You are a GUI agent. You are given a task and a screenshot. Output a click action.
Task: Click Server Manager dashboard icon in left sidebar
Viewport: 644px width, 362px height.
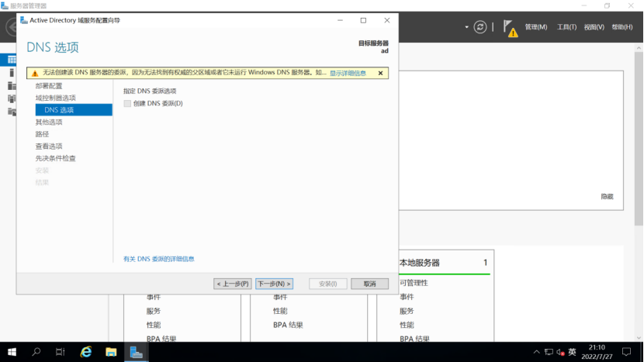tap(12, 60)
